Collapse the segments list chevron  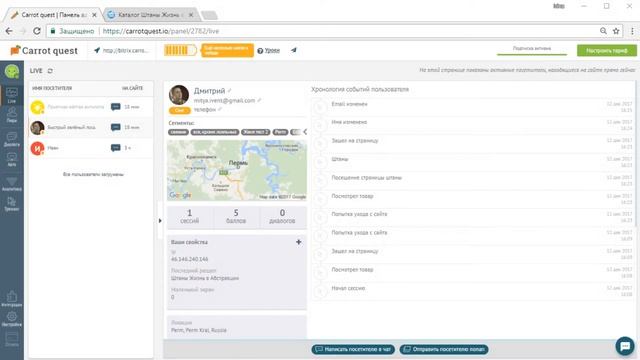(304, 132)
